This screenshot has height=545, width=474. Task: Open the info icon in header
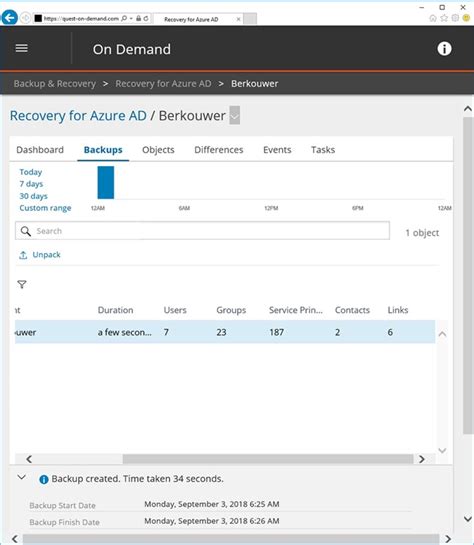(444, 49)
